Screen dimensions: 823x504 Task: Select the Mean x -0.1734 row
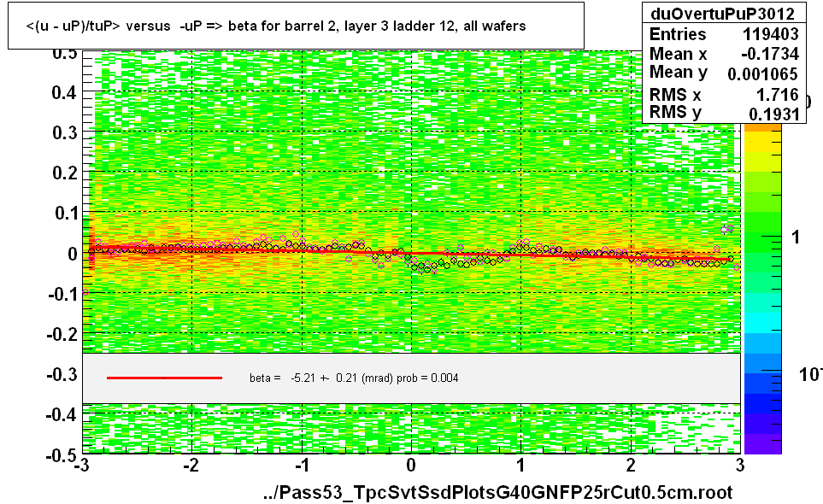[724, 54]
